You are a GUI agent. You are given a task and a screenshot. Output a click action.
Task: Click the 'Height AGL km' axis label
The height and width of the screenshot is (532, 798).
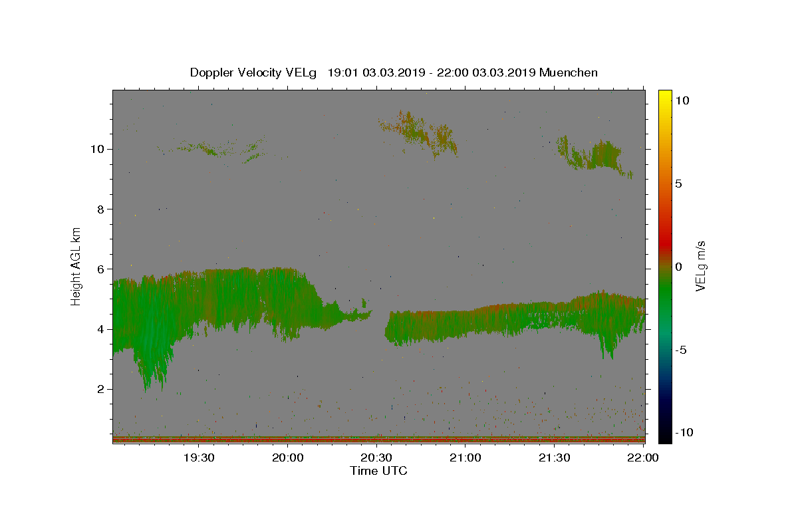click(76, 265)
